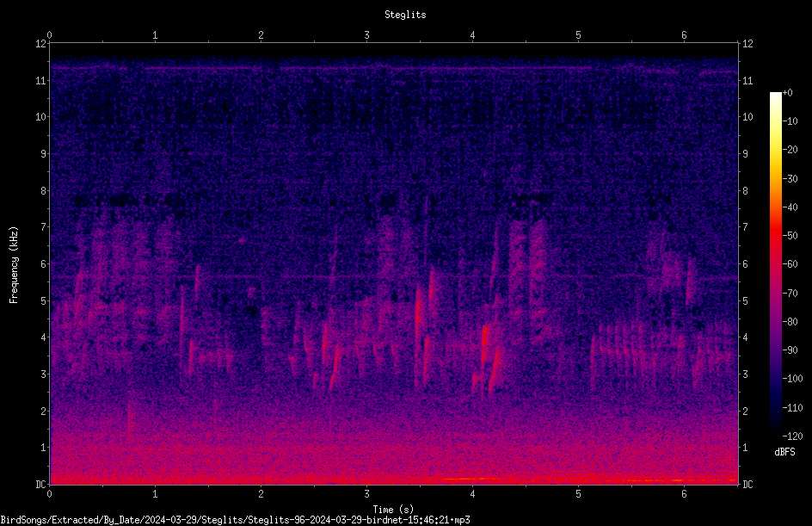
Task: Click the 1 second mark on bottom axis
Action: coord(155,494)
